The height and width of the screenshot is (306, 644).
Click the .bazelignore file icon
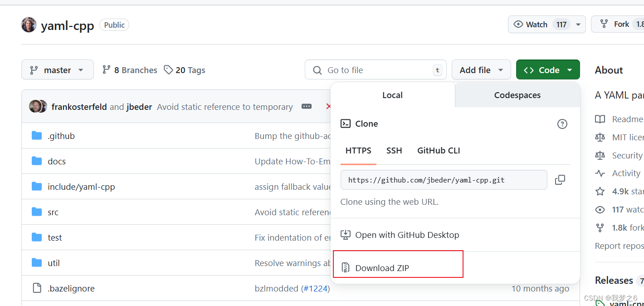click(36, 288)
